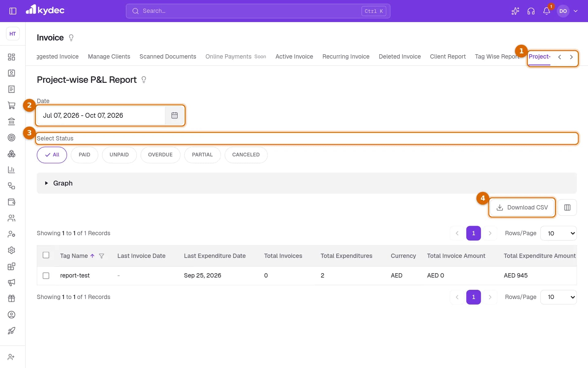This screenshot has width=588, height=368.
Task: Click the search field in the top bar
Action: tap(258, 11)
